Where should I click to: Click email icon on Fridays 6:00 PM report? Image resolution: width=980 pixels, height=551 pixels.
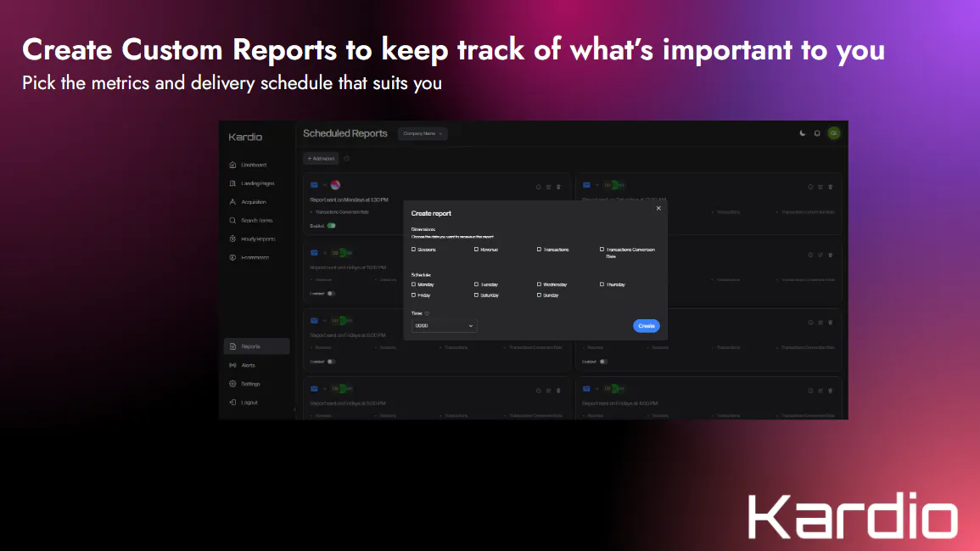tap(315, 321)
